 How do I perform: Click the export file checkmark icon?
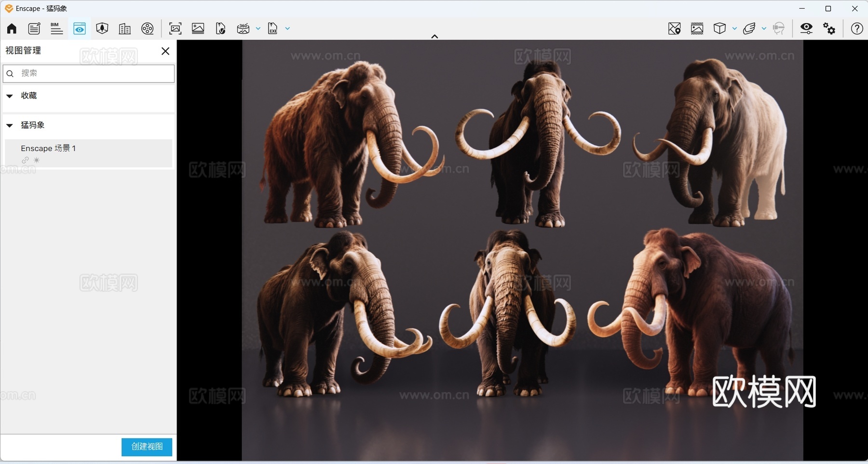coord(220,28)
